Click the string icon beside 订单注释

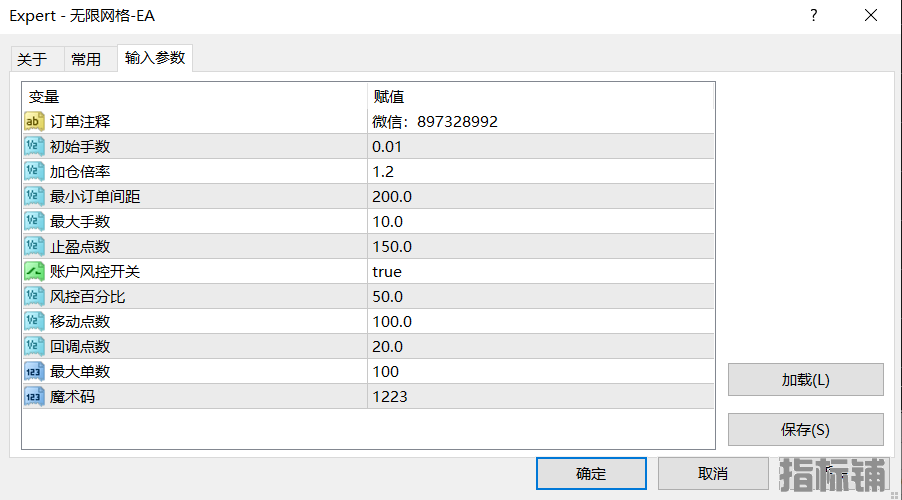coord(34,121)
